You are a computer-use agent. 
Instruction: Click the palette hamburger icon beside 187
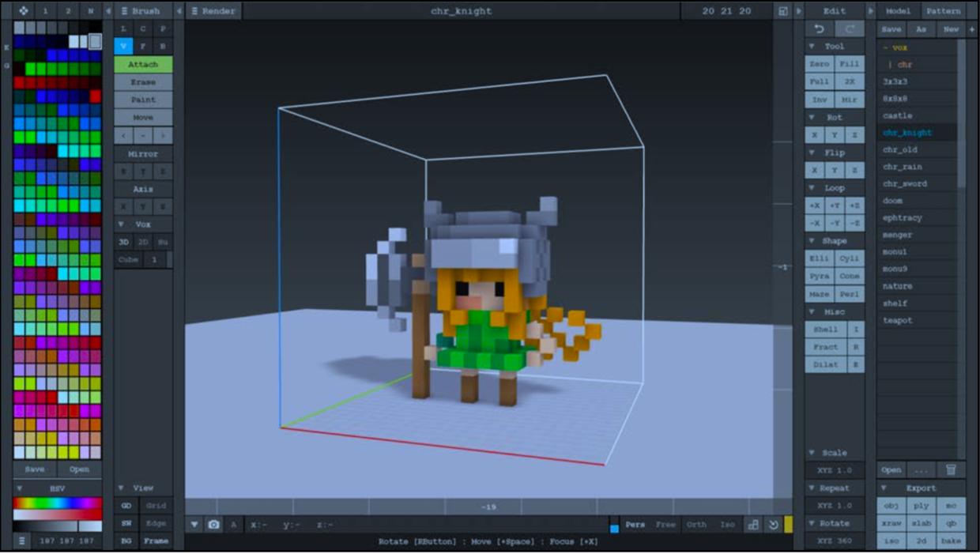(x=23, y=541)
